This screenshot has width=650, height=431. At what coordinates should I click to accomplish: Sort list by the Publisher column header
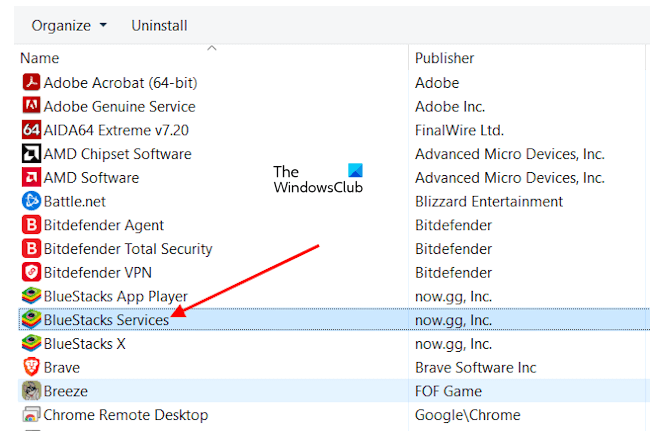pos(445,58)
